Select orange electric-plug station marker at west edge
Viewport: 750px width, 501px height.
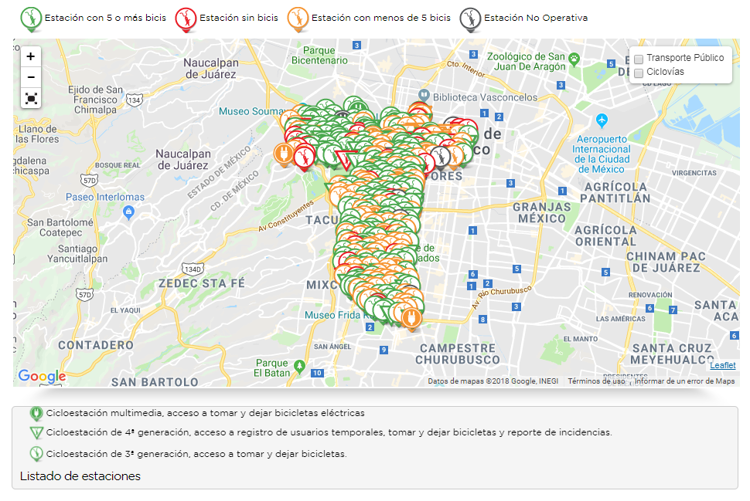pyautogui.click(x=283, y=154)
